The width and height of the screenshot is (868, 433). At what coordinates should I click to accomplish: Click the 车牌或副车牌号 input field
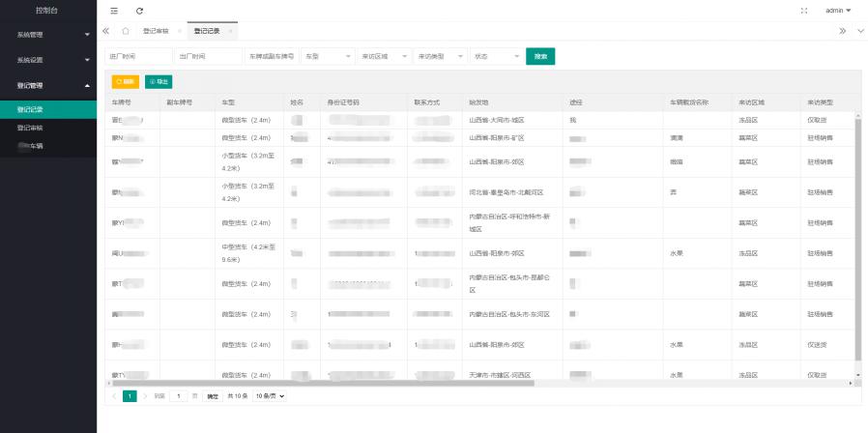272,57
